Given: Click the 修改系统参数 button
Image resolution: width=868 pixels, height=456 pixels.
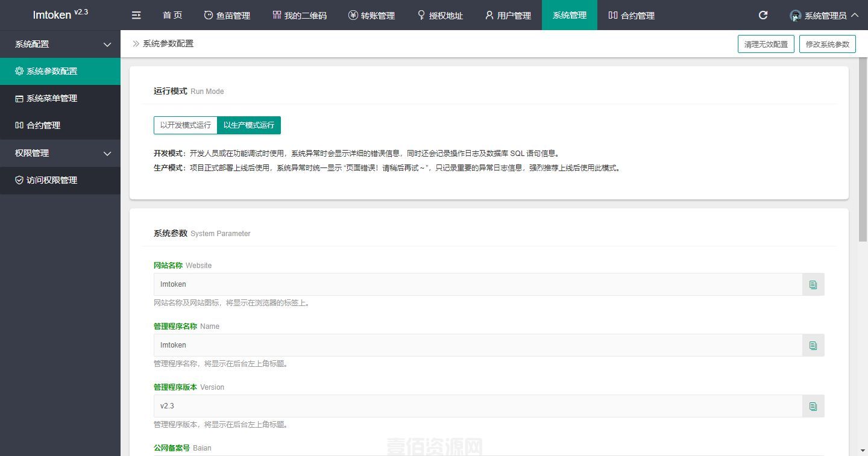Looking at the screenshot, I should click(x=827, y=43).
